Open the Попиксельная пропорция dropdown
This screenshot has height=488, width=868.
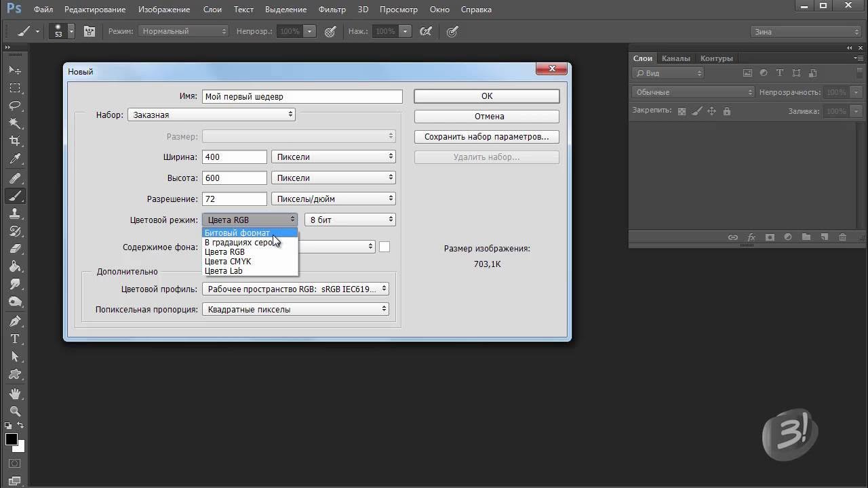[x=296, y=309]
